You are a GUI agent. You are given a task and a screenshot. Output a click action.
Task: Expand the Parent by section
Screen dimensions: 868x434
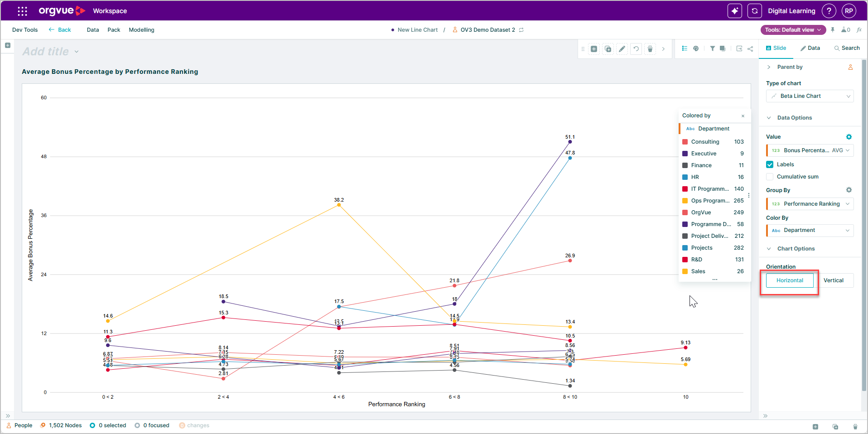click(x=769, y=67)
